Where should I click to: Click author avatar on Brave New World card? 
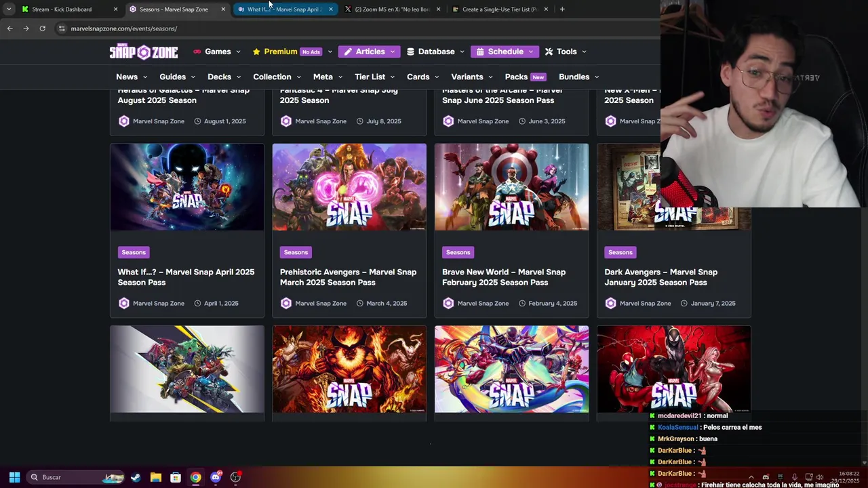[x=448, y=303]
